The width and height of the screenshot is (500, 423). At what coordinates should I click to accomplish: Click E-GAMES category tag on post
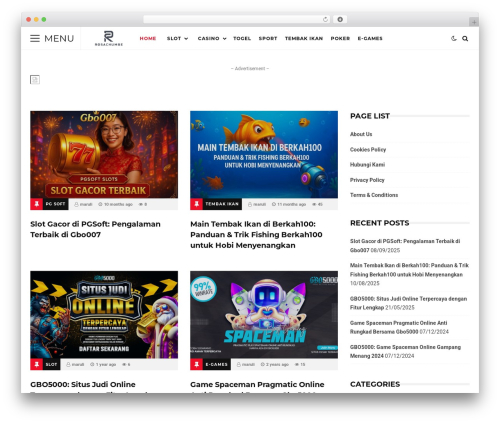point(217,364)
